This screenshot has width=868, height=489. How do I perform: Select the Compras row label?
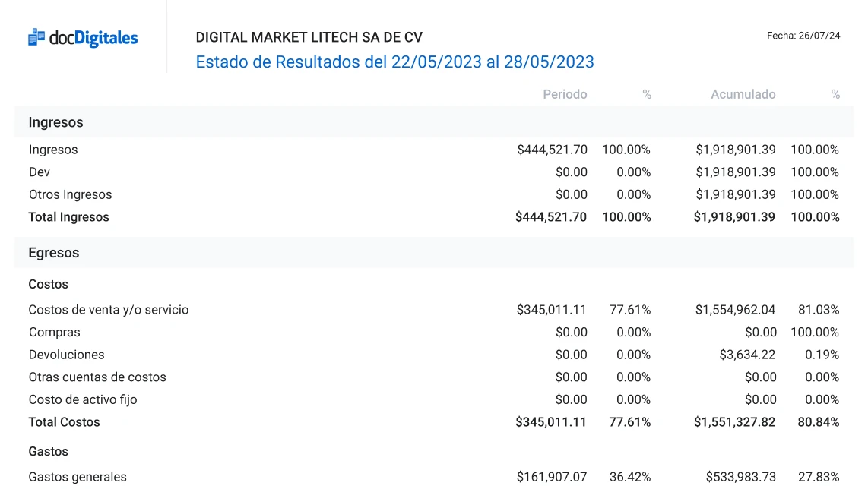coord(54,333)
